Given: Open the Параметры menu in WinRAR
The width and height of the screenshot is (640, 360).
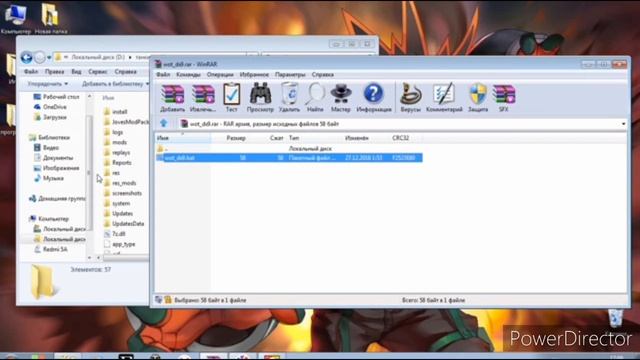Looking at the screenshot, I should click(290, 75).
